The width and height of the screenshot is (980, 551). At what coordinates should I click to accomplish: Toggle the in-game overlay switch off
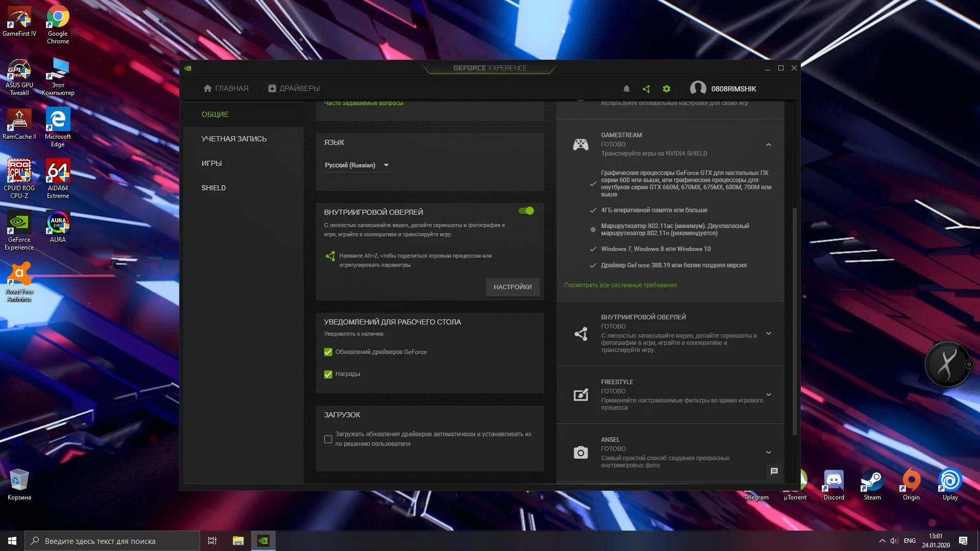pyautogui.click(x=526, y=211)
